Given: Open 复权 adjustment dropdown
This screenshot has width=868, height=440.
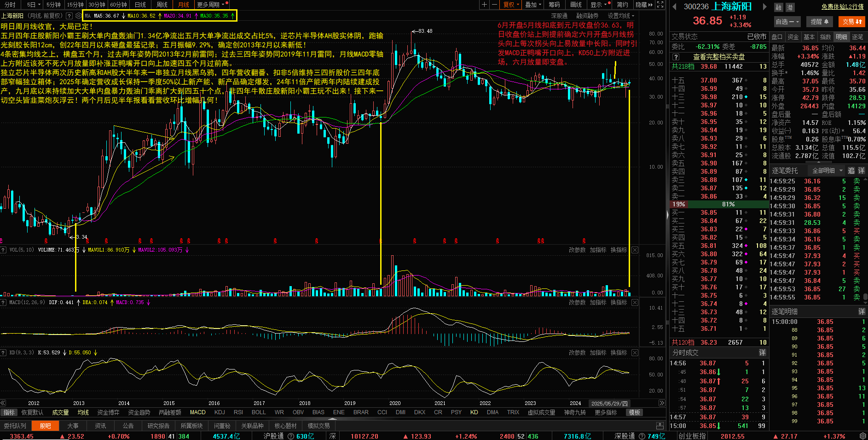Looking at the screenshot, I should [511, 5].
